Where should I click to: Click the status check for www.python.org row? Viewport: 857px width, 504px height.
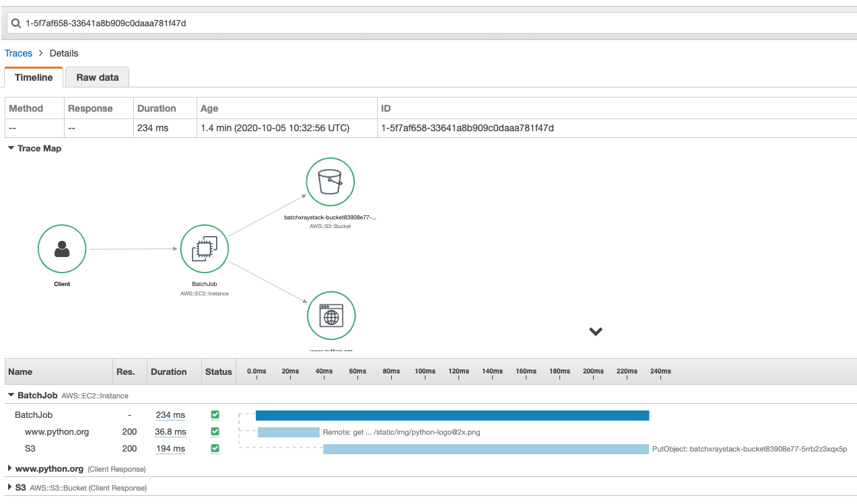[215, 431]
